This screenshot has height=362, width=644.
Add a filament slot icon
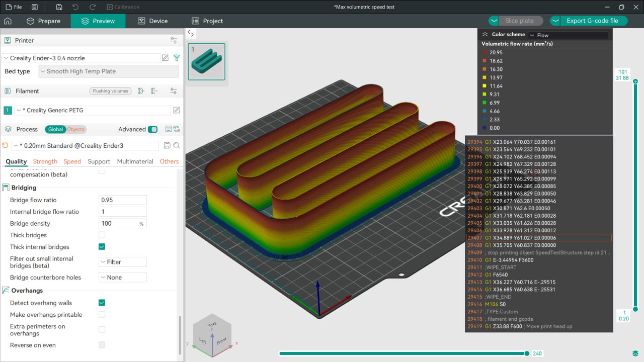click(x=141, y=91)
